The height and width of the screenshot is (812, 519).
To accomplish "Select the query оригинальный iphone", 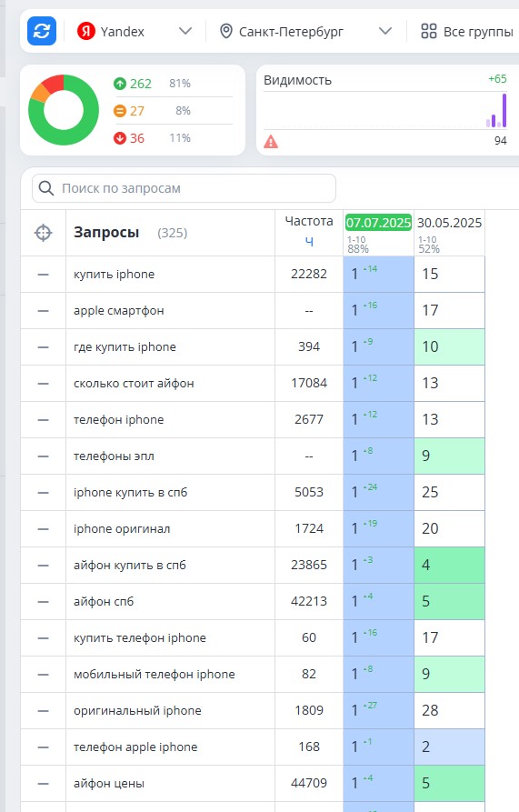I will (137, 710).
